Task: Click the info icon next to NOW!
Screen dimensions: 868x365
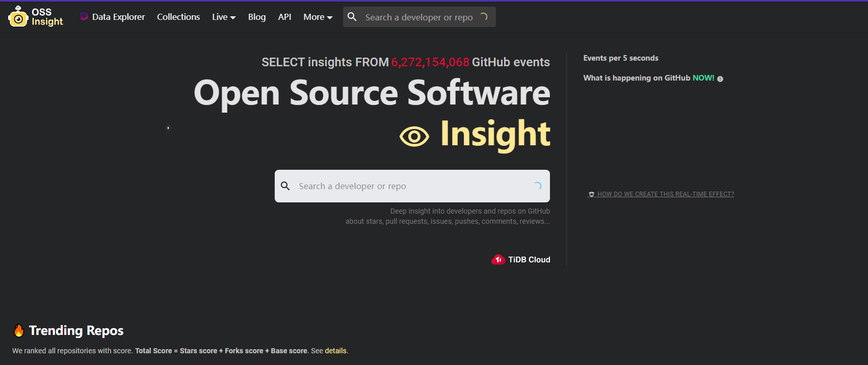Action: [x=720, y=79]
